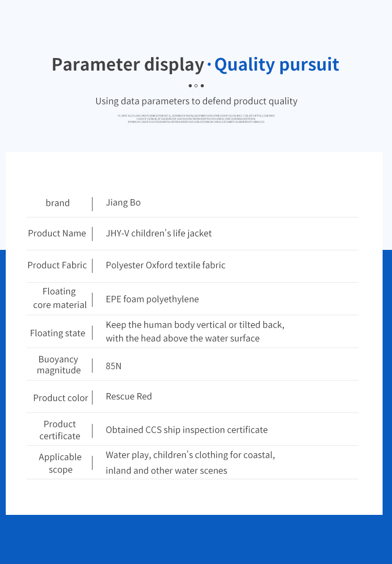Click the 'Floating state' label

click(x=57, y=333)
